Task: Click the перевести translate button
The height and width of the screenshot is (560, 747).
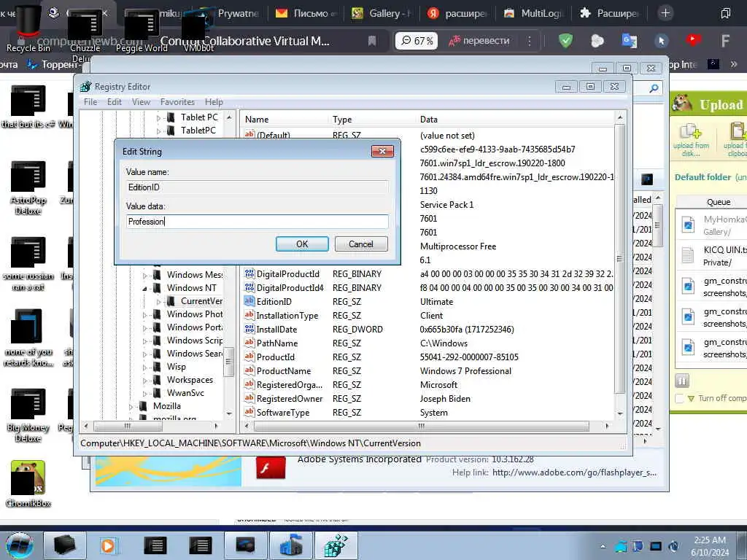Action: [479, 41]
